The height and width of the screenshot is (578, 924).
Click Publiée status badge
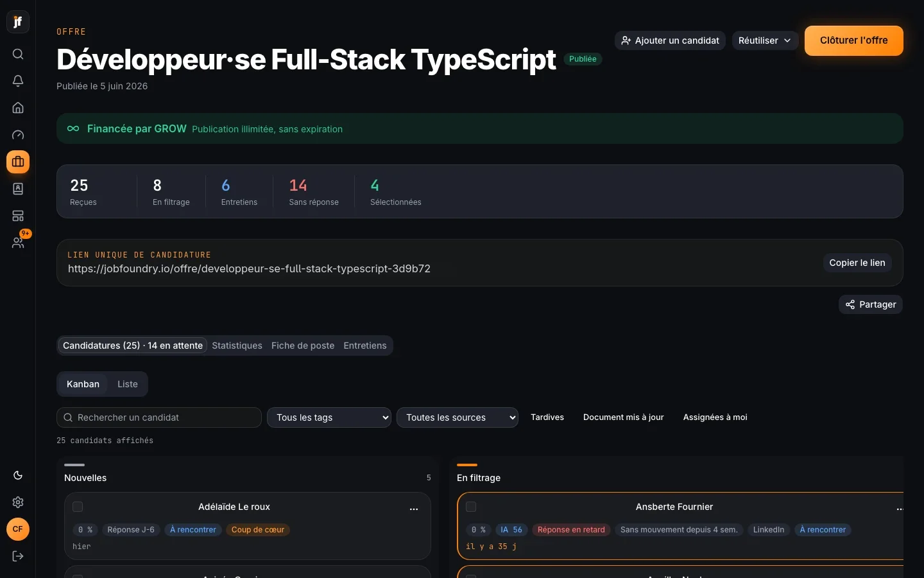(x=583, y=59)
